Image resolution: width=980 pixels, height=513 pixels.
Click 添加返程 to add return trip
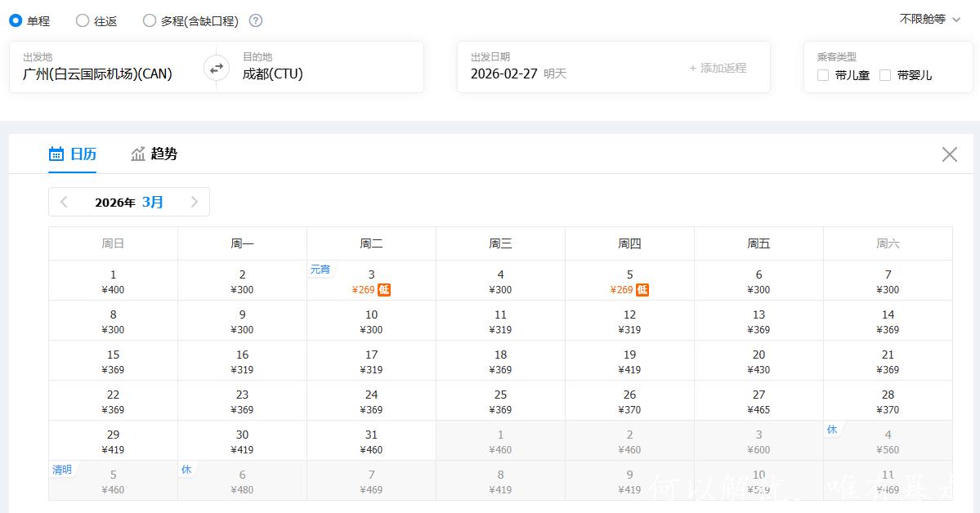(718, 68)
